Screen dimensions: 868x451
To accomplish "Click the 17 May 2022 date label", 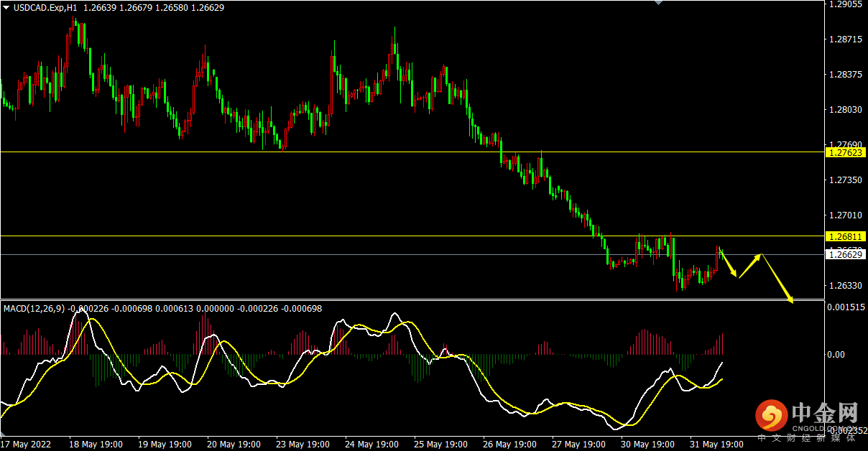I will click(x=28, y=445).
